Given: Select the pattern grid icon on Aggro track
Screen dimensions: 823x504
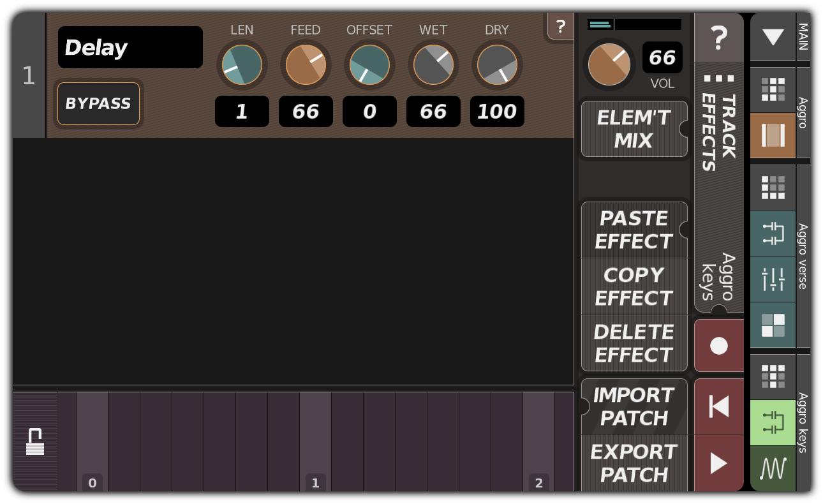Looking at the screenshot, I should click(x=773, y=89).
